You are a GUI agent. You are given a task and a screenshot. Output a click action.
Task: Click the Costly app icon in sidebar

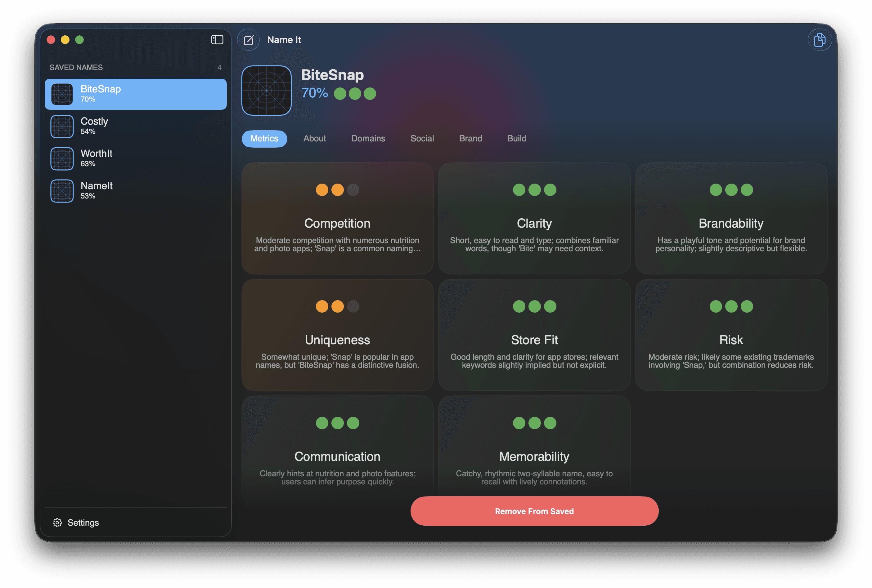coord(62,126)
